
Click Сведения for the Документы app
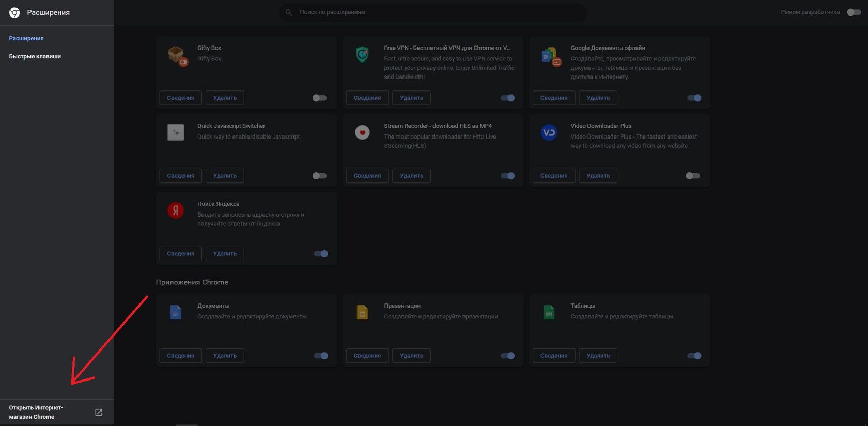[x=180, y=356]
